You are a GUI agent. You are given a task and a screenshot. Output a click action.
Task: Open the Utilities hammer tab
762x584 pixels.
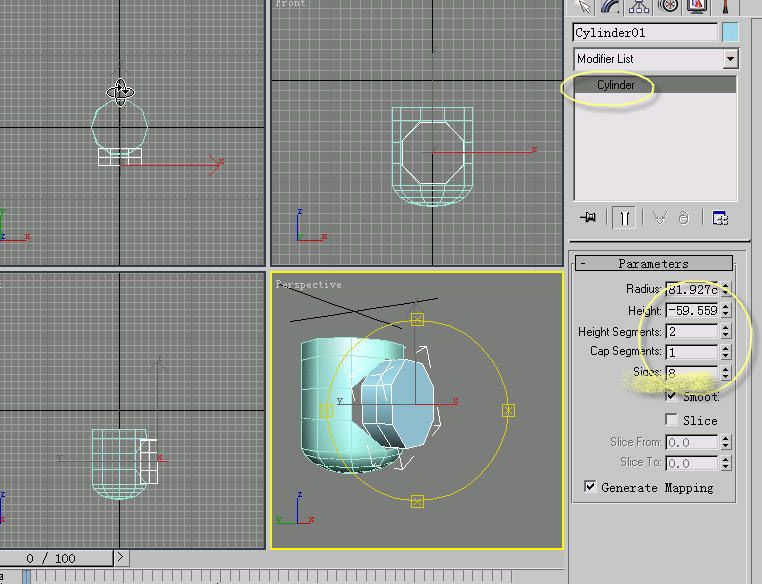point(725,6)
